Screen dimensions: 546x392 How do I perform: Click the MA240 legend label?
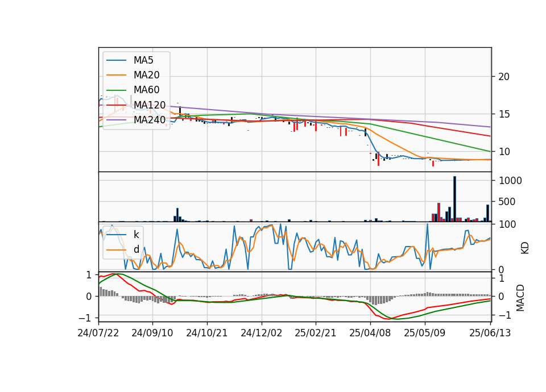tap(150, 120)
